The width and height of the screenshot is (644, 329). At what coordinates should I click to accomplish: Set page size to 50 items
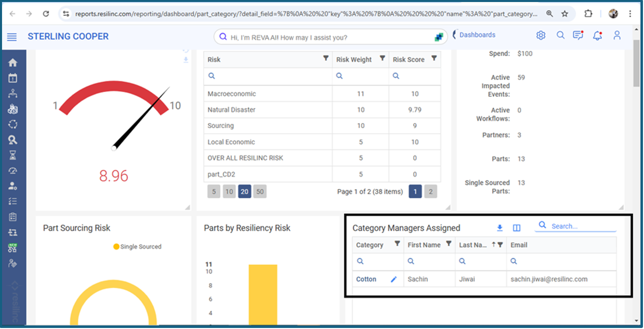click(260, 192)
